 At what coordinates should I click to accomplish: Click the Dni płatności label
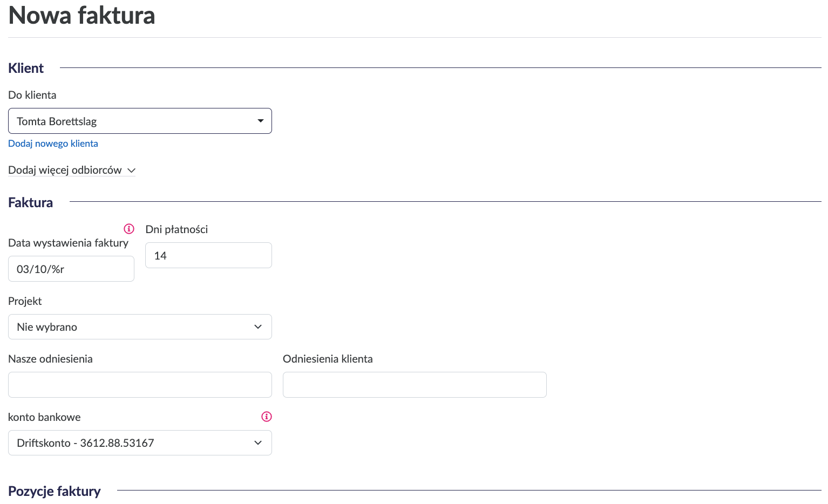tap(177, 229)
